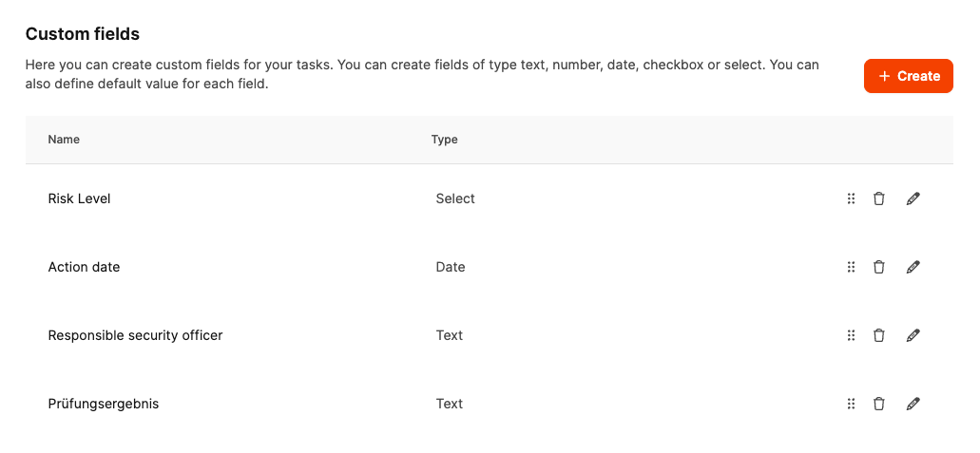Delete the Responsible security officer field
980x453 pixels.
[x=879, y=335]
